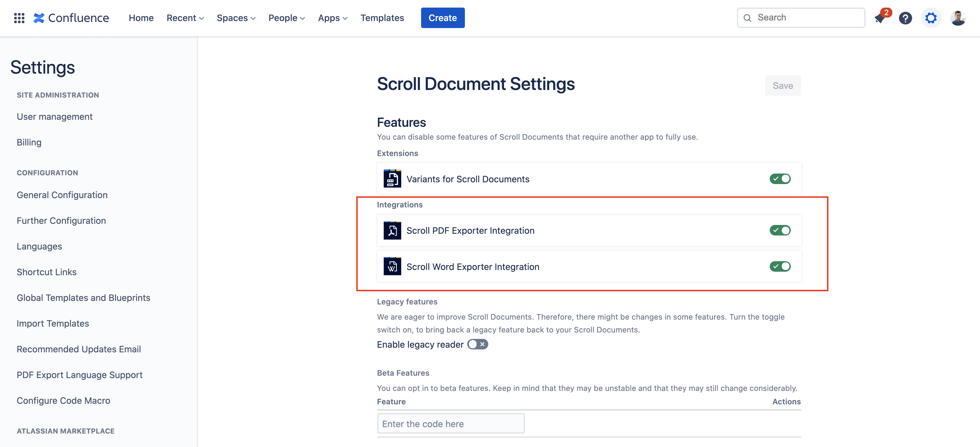Click the Confluence logo
The height and width of the screenshot is (447, 980).
click(x=71, y=18)
